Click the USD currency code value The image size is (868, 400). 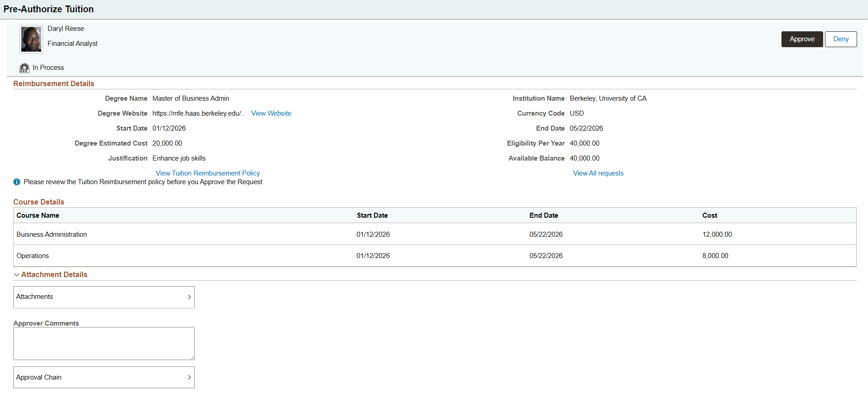pyautogui.click(x=577, y=113)
